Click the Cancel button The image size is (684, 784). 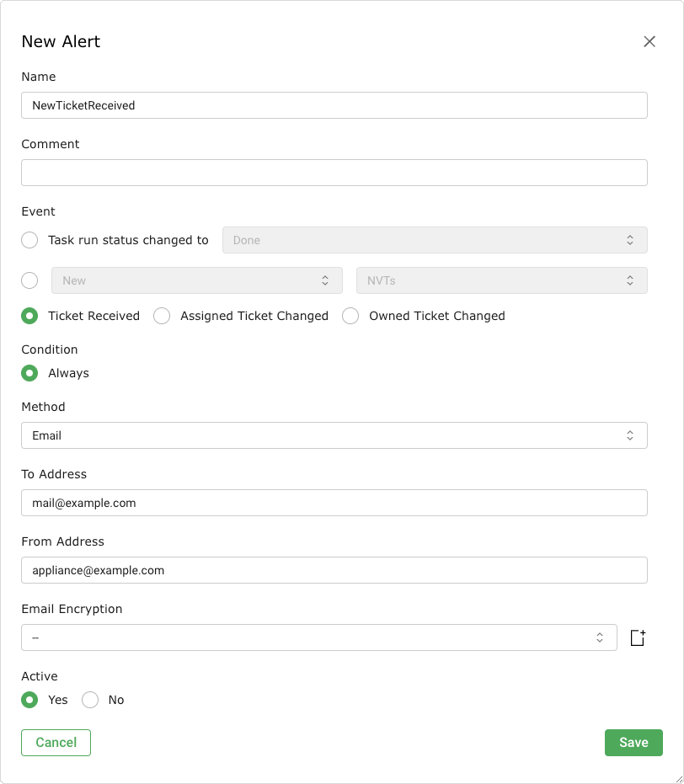(x=56, y=742)
